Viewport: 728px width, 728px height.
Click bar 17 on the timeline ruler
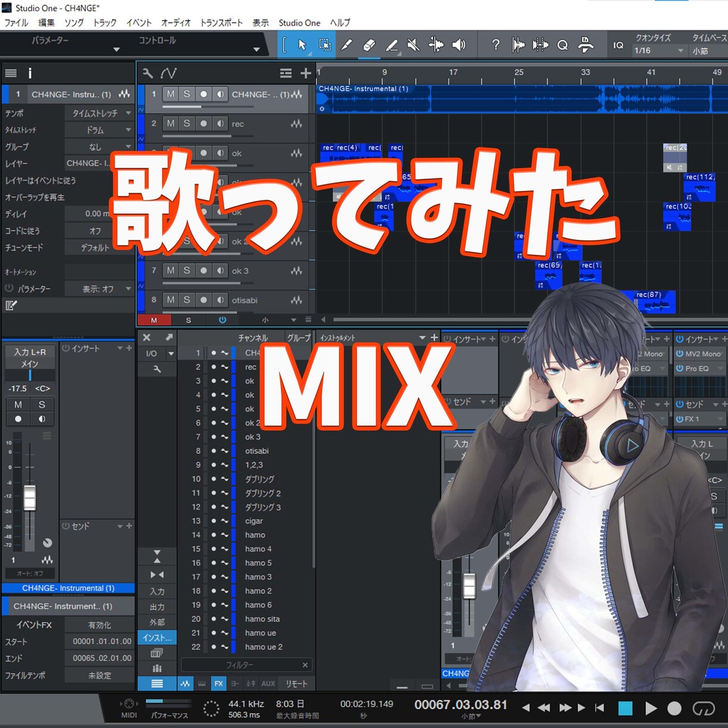[x=454, y=72]
